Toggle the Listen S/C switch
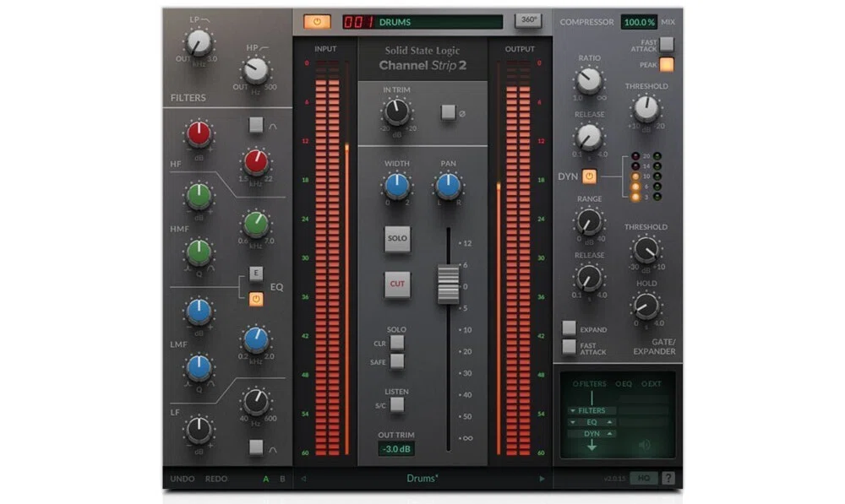This screenshot has width=845, height=504. coord(397,405)
